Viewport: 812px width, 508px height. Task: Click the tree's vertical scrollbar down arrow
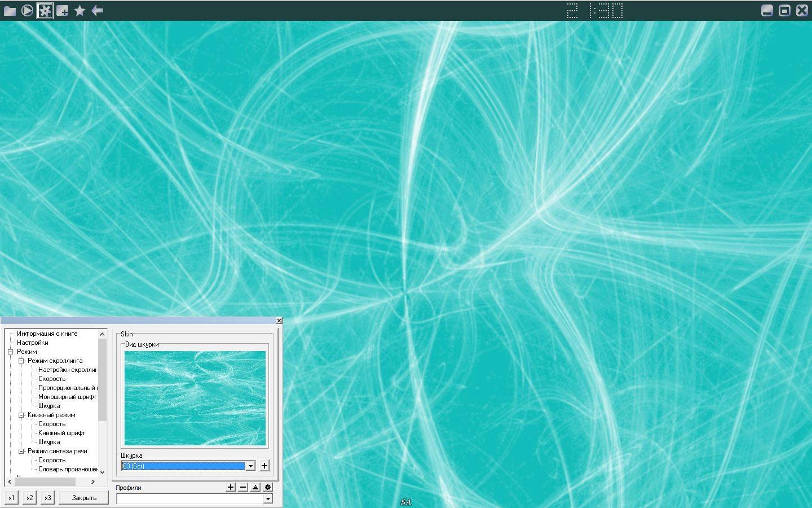click(102, 472)
